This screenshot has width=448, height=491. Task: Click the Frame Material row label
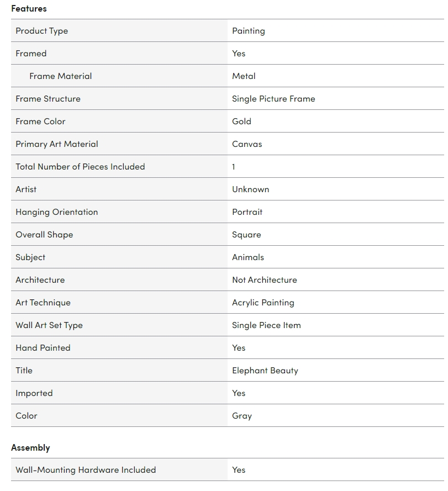click(61, 76)
